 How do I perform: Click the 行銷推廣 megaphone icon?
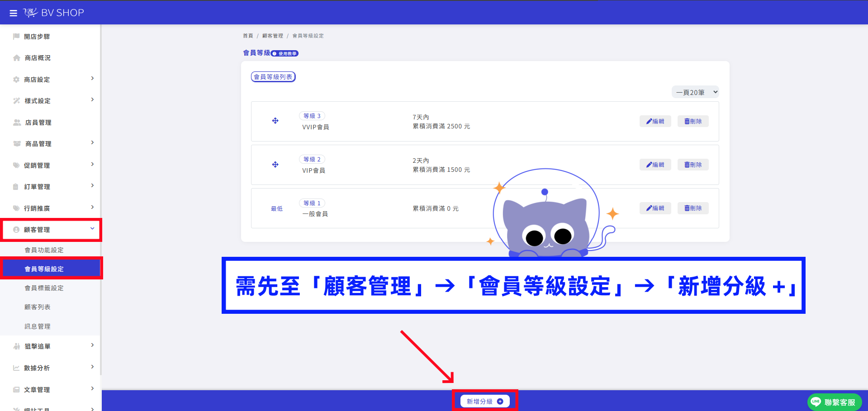(16, 208)
